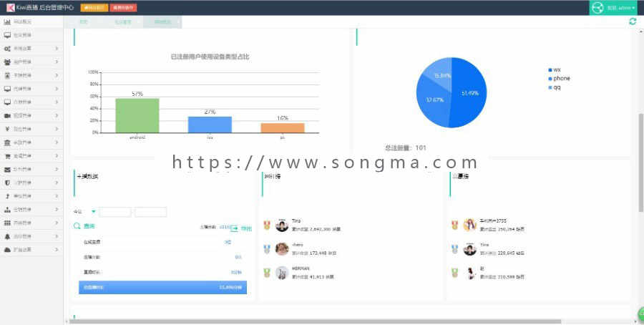Click the shopping cart sidebar icon

(x=7, y=156)
